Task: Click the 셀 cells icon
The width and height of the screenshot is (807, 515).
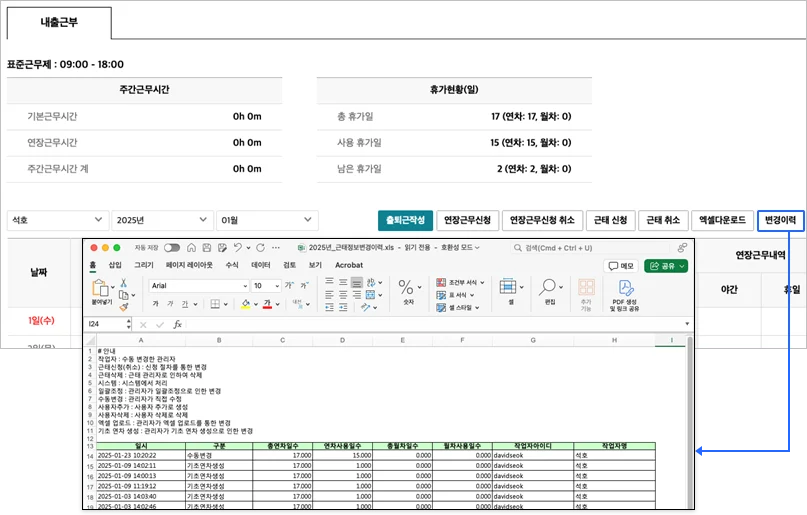Action: (511, 290)
